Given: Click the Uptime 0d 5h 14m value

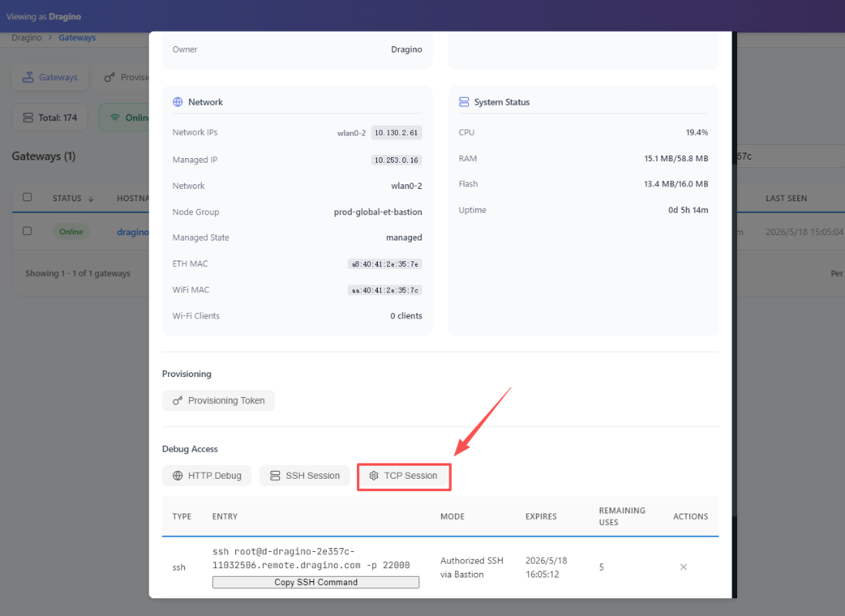Looking at the screenshot, I should click(x=688, y=210).
